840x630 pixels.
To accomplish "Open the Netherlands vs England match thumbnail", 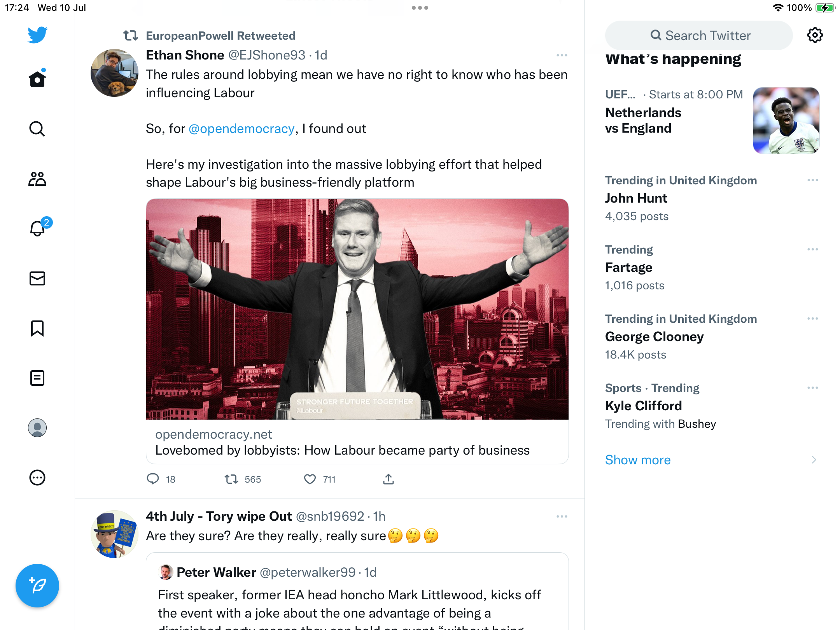I will click(786, 121).
